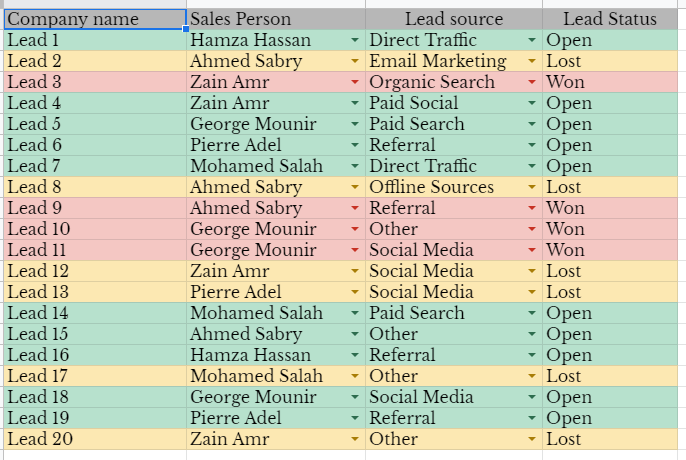
Task: Select the Company name header cell
Action: coord(94,19)
